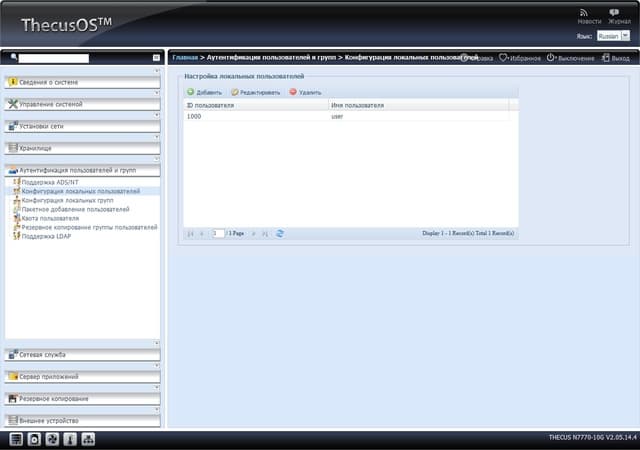Click the RAID status icon in footer
This screenshot has height=450, width=640.
pyautogui.click(x=16, y=439)
